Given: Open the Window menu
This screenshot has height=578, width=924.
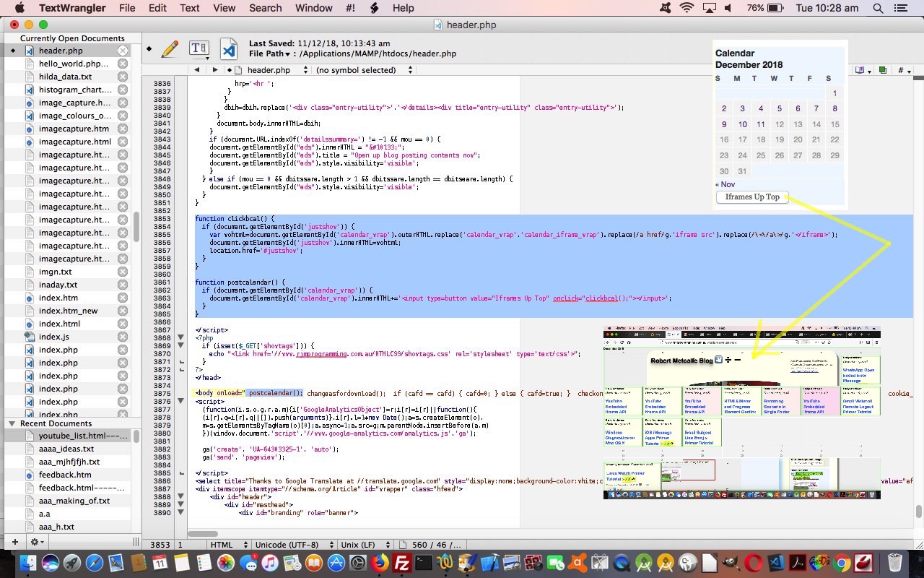Looking at the screenshot, I should click(314, 8).
